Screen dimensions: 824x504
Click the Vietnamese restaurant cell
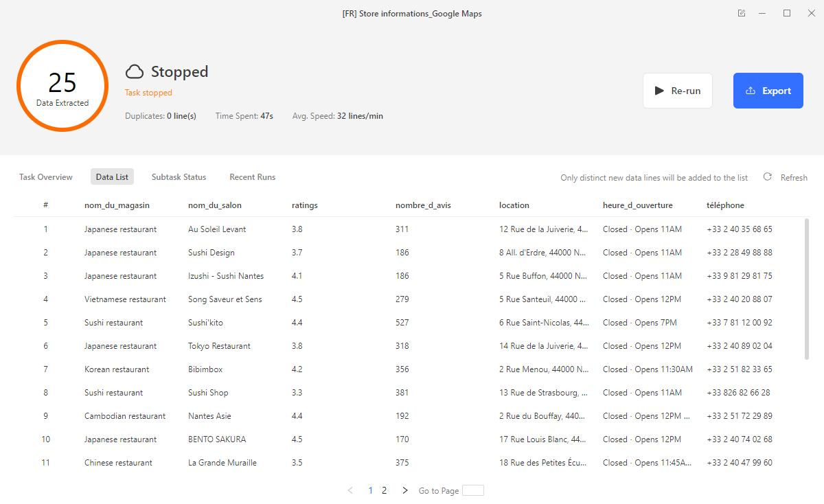click(x=125, y=299)
